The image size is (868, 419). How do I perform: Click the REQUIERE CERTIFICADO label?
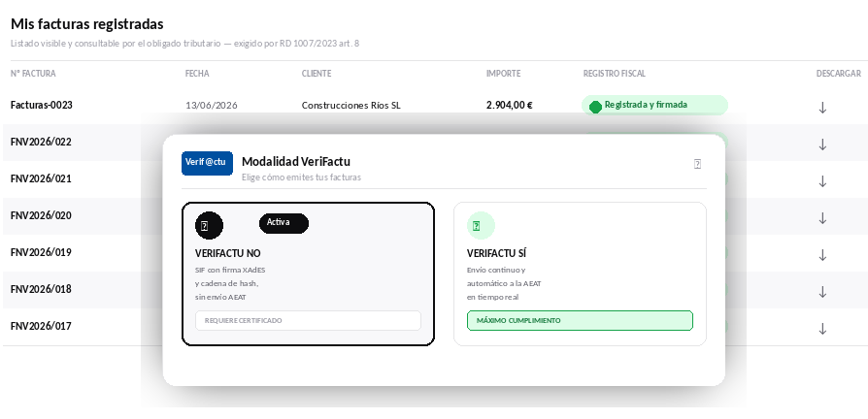point(308,321)
